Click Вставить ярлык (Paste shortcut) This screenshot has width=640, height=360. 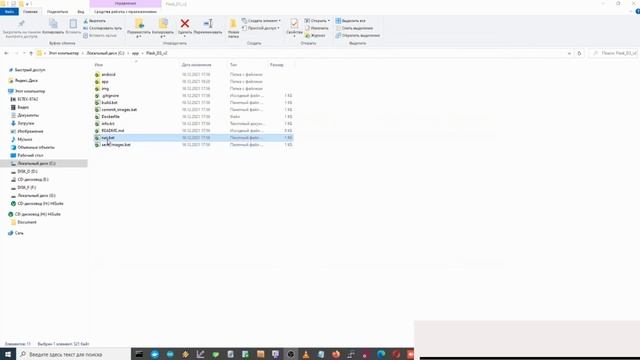[100, 36]
